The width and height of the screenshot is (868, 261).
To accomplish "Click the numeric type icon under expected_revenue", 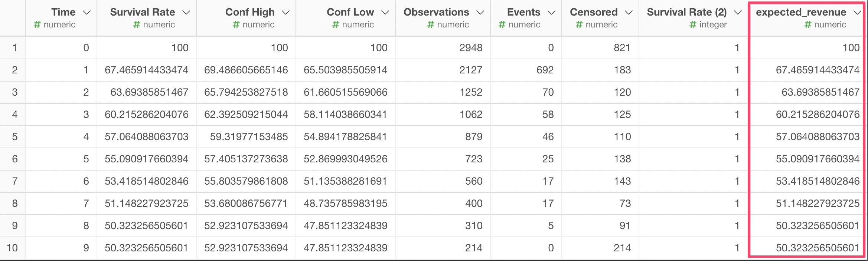I will click(x=808, y=25).
